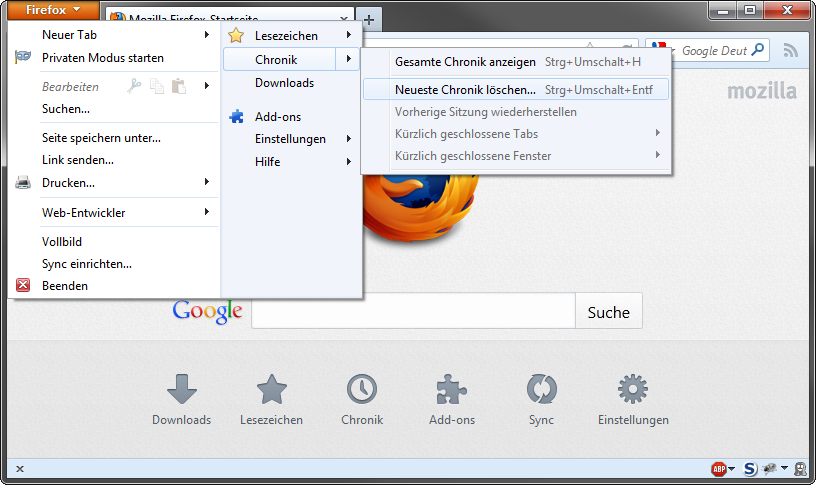
Task: Click the Google search input field
Action: (413, 311)
